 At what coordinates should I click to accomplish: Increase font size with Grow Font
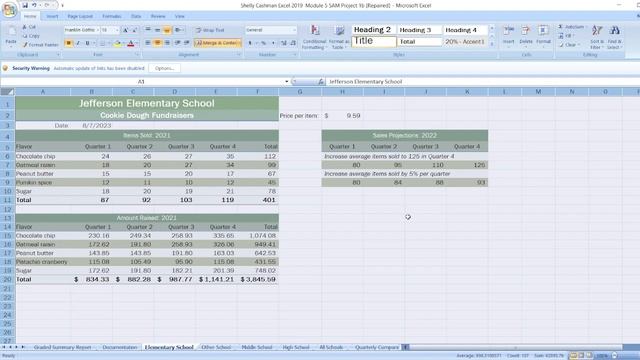point(125,30)
